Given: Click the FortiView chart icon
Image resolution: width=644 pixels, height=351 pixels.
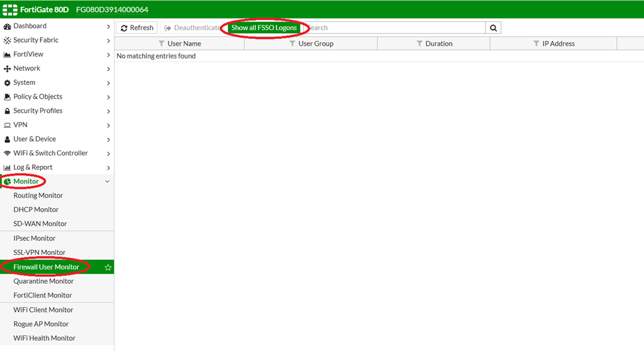Looking at the screenshot, I should tap(7, 55).
